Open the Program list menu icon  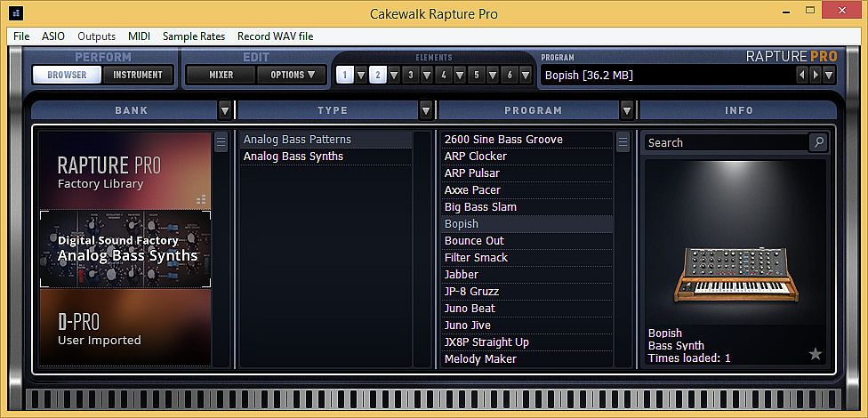[623, 142]
